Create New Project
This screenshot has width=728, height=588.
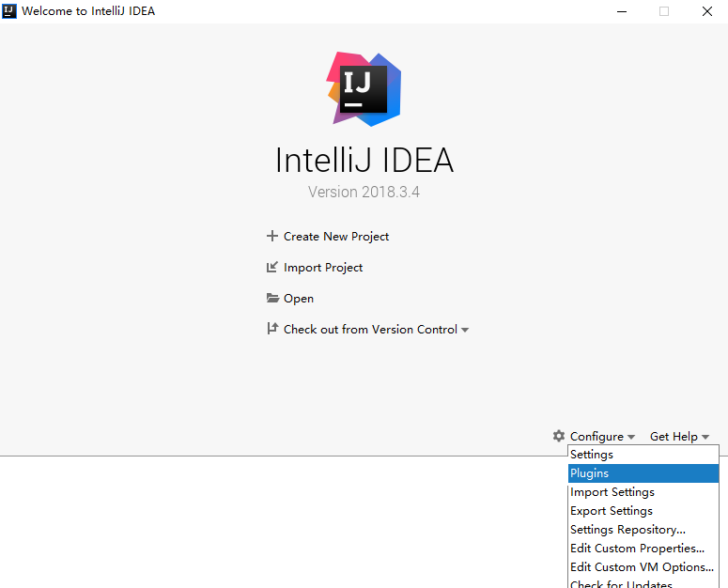tap(336, 236)
